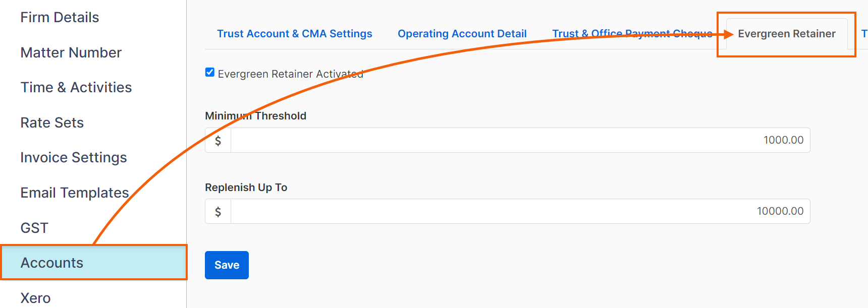This screenshot has width=868, height=308.
Task: Click the dollar sign beside Replenish Up To
Action: pyautogui.click(x=218, y=211)
